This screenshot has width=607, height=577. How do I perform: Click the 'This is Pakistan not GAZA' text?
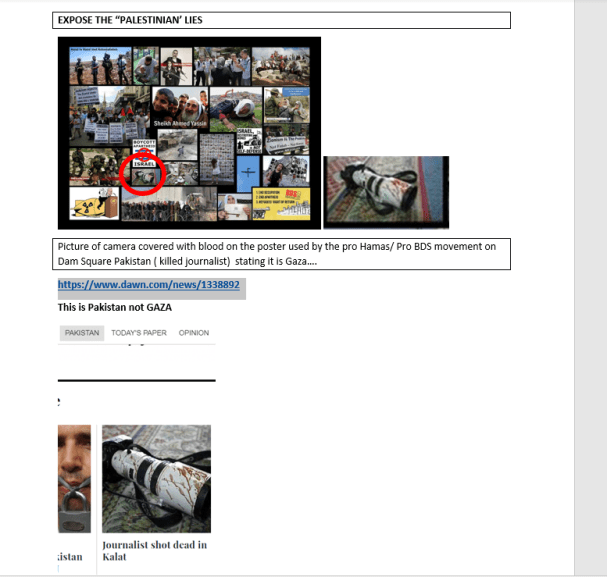[115, 307]
